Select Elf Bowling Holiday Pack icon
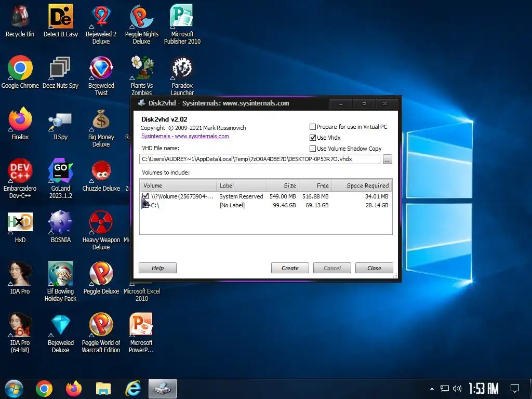Image resolution: width=532 pixels, height=399 pixels. point(60,282)
